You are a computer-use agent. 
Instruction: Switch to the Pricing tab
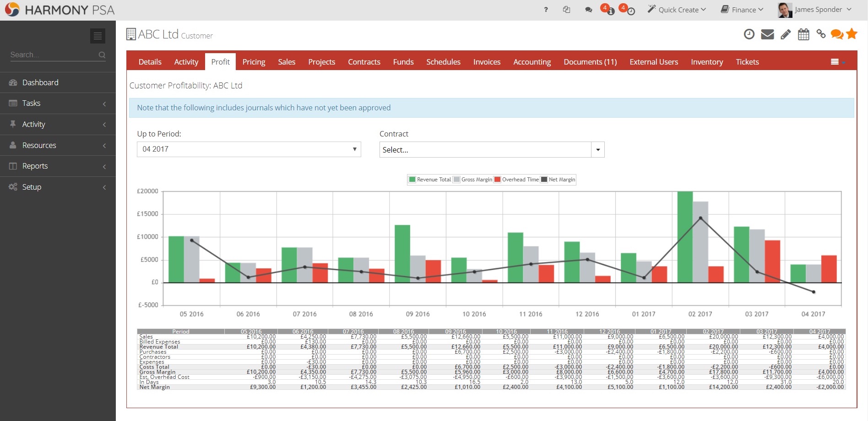[254, 62]
